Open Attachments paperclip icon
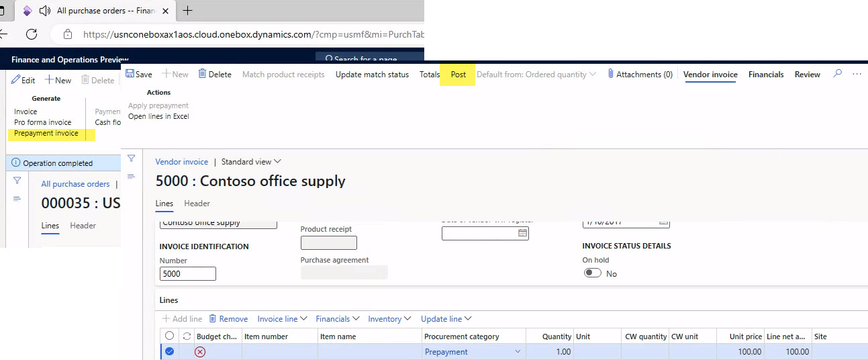The height and width of the screenshot is (360, 868). pyautogui.click(x=610, y=75)
